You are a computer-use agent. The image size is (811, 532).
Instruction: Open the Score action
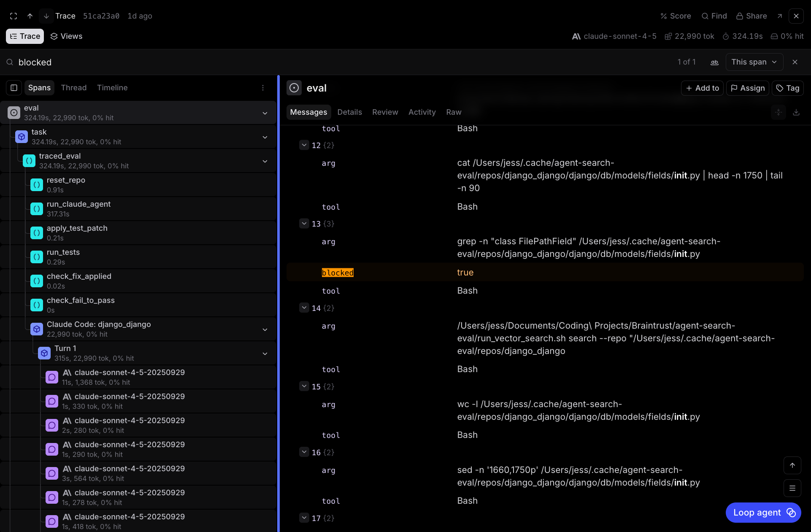676,16
